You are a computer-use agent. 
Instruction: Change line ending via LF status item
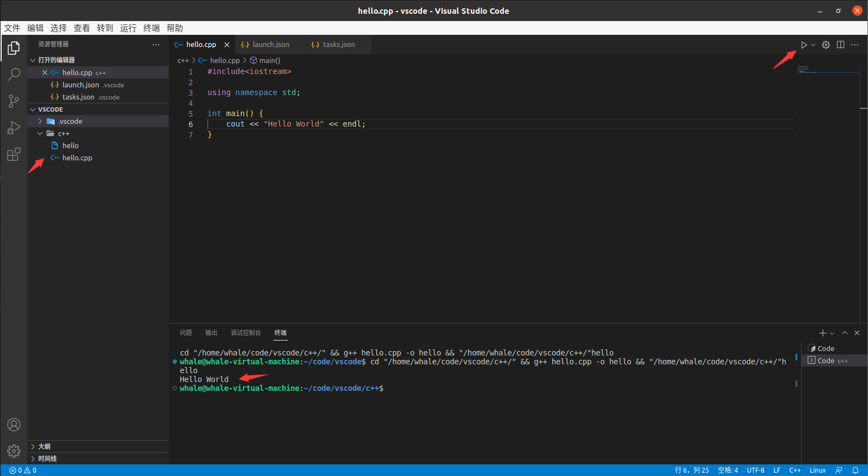pos(777,470)
